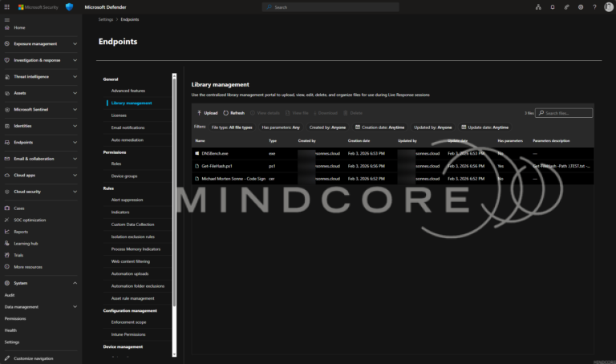The image size is (616, 364).
Task: Click the top Search box
Action: [x=330, y=7]
